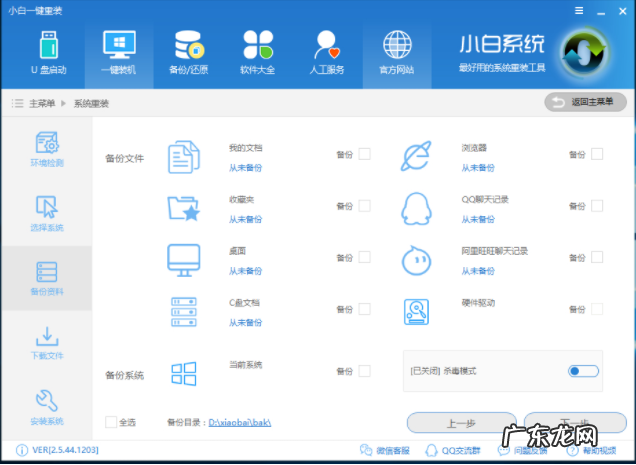
Task: Click the 主菜单 breadcrumb
Action: tap(42, 103)
